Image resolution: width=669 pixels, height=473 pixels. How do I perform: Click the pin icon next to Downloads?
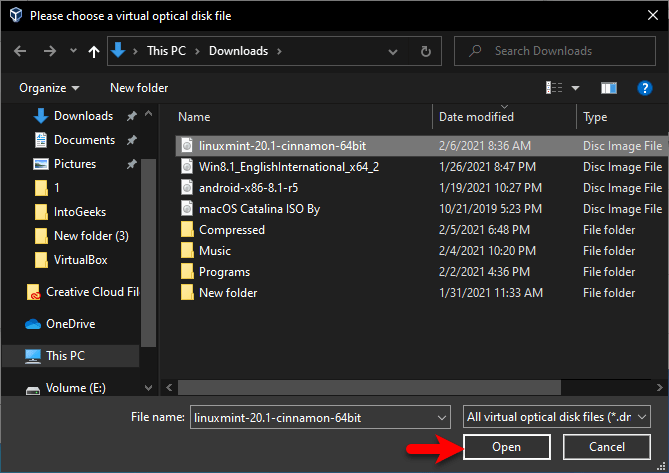coord(131,116)
